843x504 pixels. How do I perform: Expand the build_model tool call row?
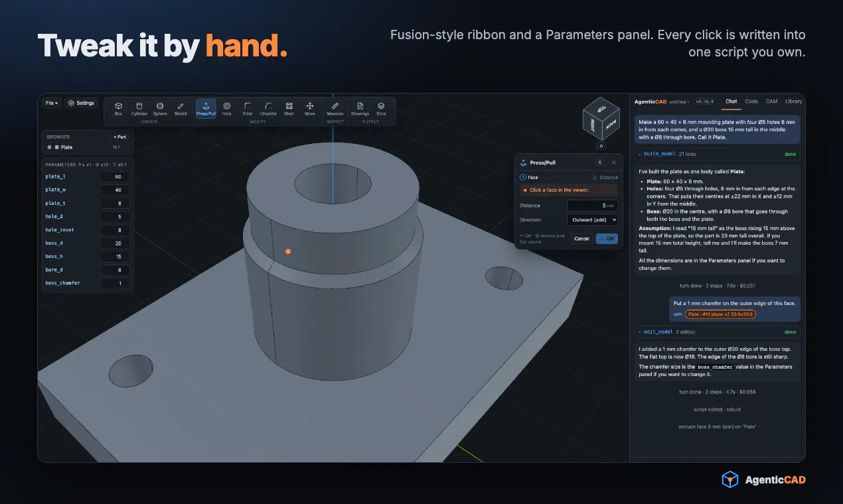tap(717, 154)
